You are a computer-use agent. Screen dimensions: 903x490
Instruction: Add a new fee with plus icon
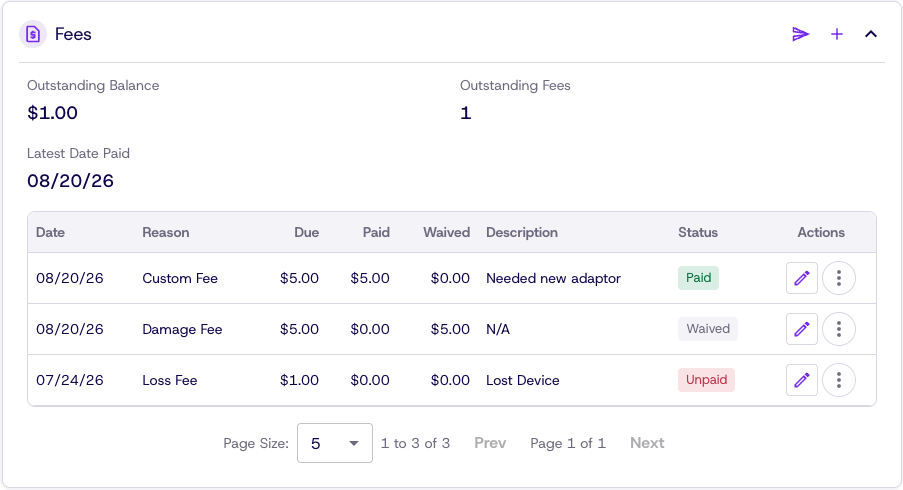coord(837,35)
